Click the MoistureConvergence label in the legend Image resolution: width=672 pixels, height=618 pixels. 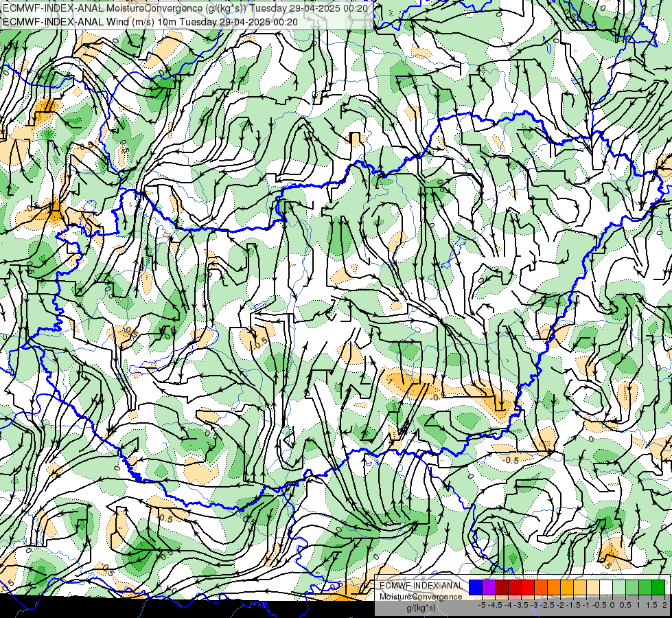pos(421,597)
